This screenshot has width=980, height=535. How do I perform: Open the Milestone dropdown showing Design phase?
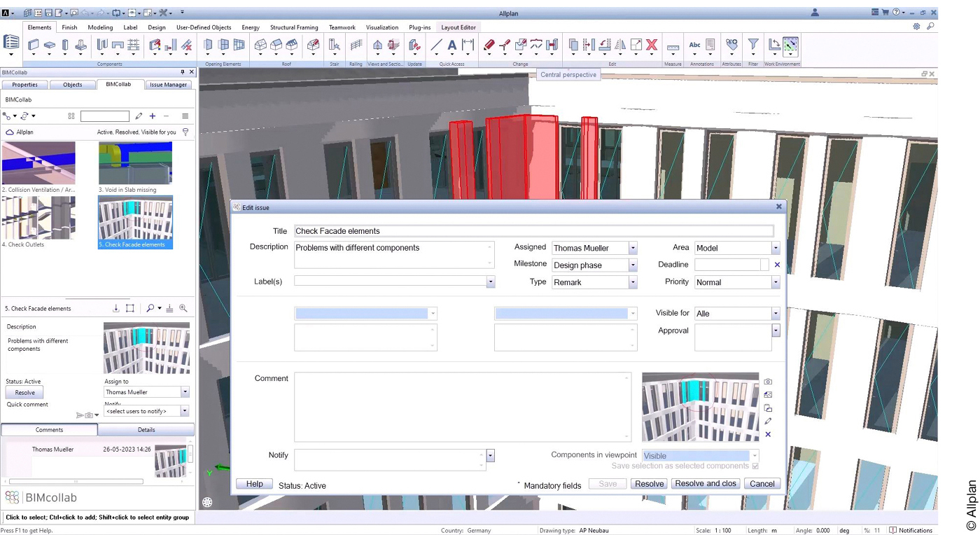[x=633, y=265]
